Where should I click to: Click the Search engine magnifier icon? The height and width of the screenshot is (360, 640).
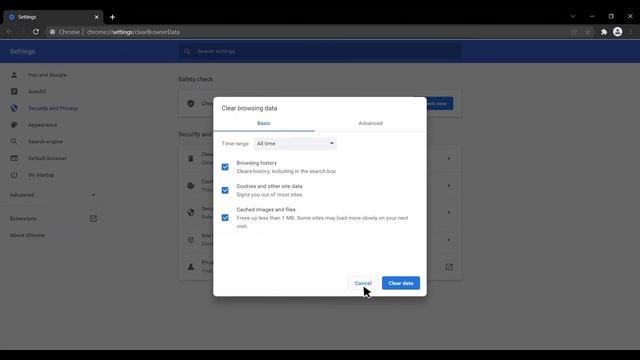14,141
